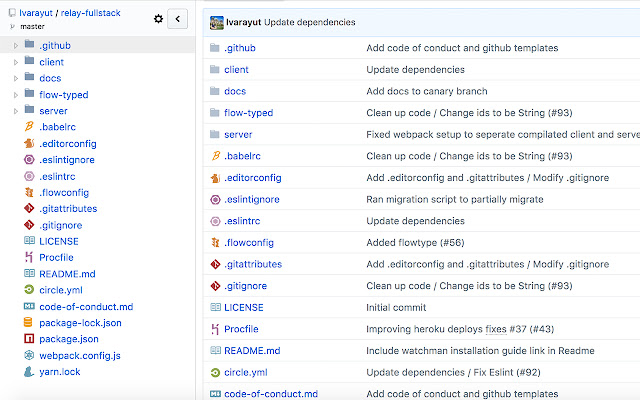The height and width of the screenshot is (400, 640).
Task: Open README.md in main file list
Action: point(252,351)
